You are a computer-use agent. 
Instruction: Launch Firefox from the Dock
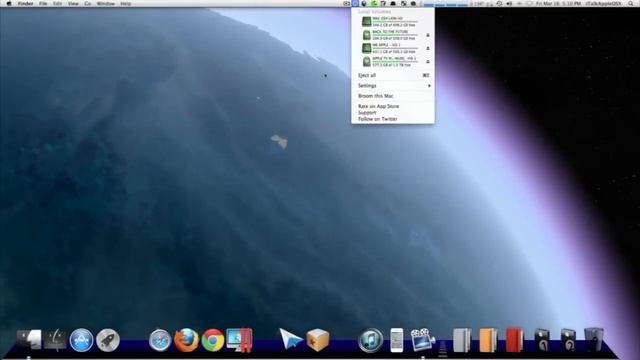tap(186, 340)
